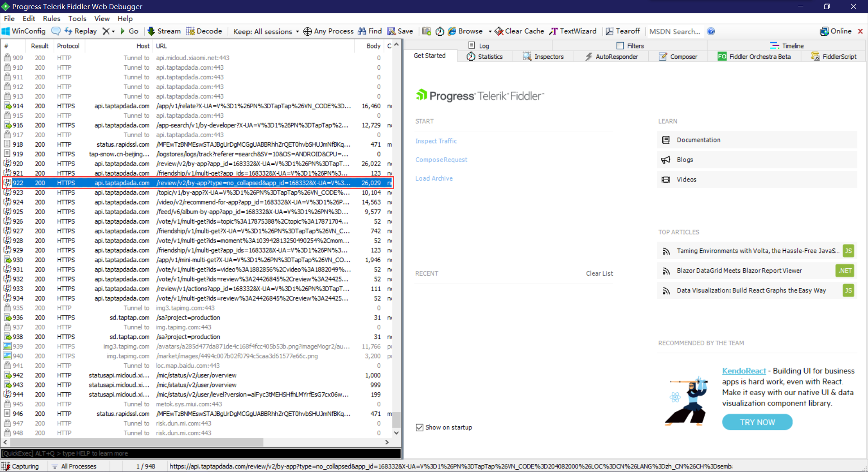The width and height of the screenshot is (868, 472).
Task: Open the Documentation entry
Action: [x=757, y=140]
